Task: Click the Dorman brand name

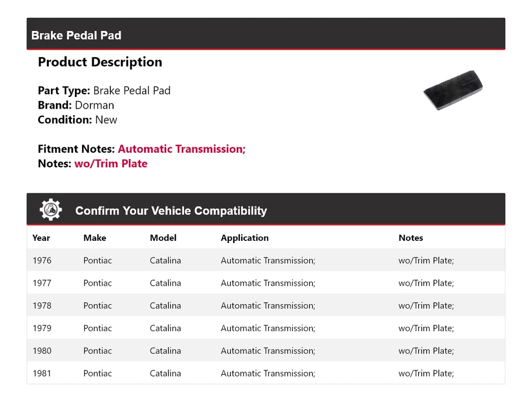Action: tap(94, 105)
